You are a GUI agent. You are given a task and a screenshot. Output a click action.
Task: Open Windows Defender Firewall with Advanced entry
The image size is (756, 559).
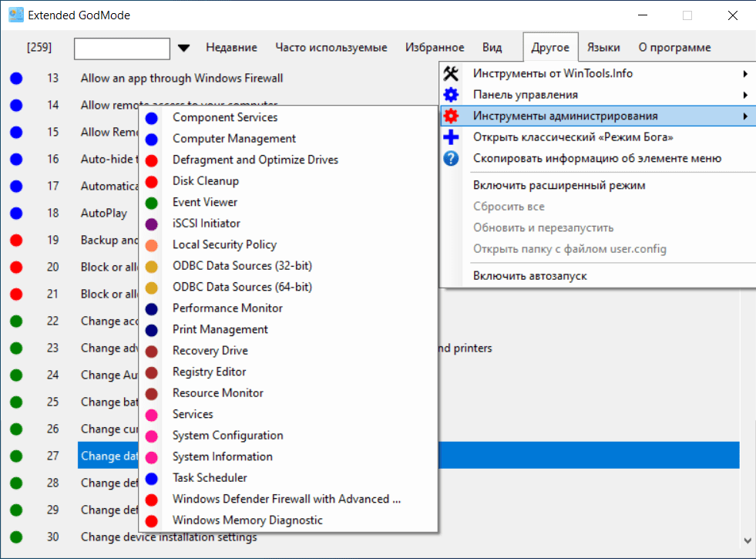tap(287, 499)
